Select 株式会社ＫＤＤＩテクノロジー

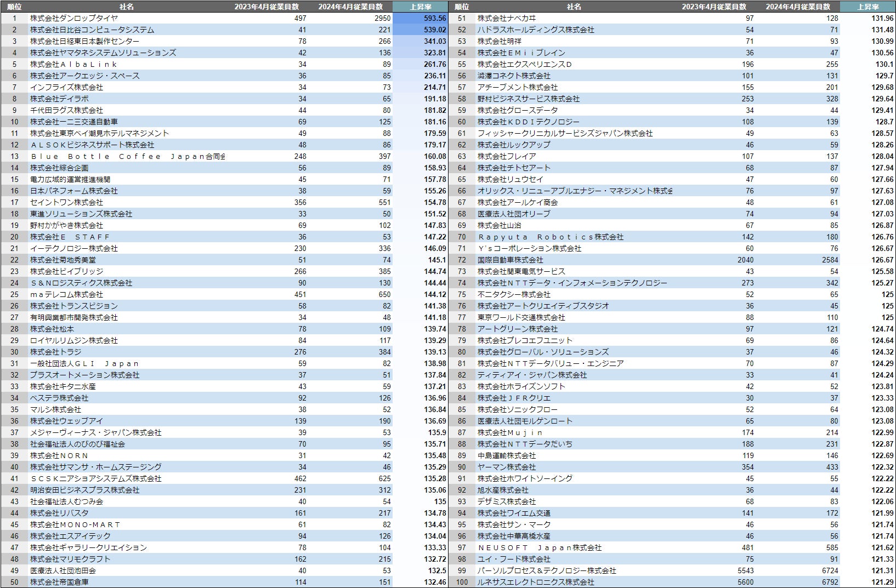[529, 122]
